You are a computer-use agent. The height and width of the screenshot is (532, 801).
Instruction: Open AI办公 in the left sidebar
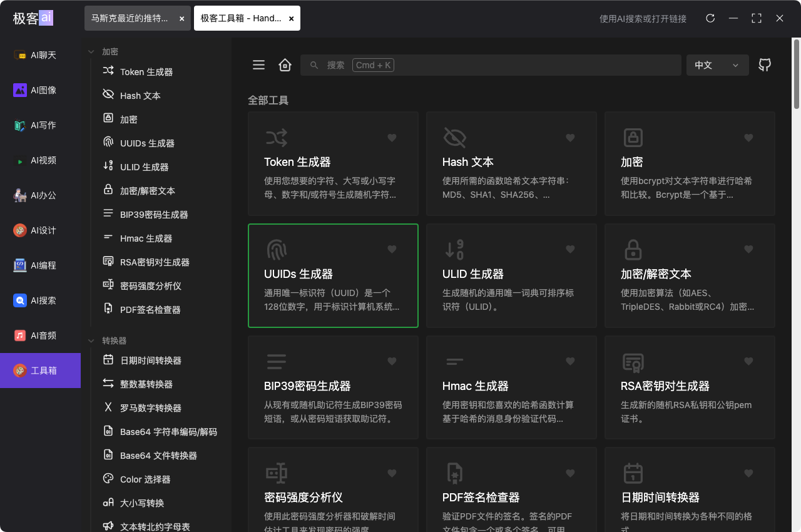tap(40, 195)
